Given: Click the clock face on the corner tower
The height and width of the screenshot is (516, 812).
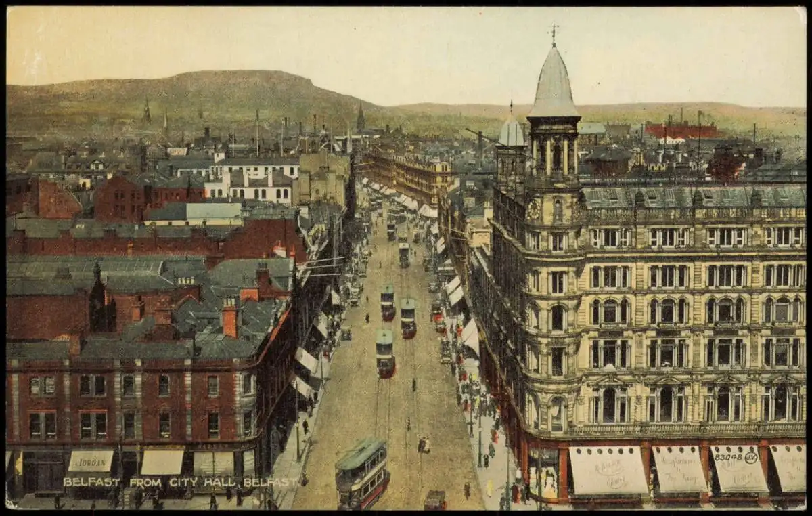Looking at the screenshot, I should [x=534, y=210].
